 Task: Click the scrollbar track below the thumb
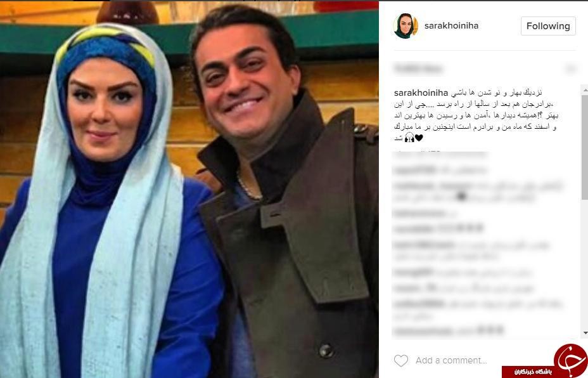[585, 264]
